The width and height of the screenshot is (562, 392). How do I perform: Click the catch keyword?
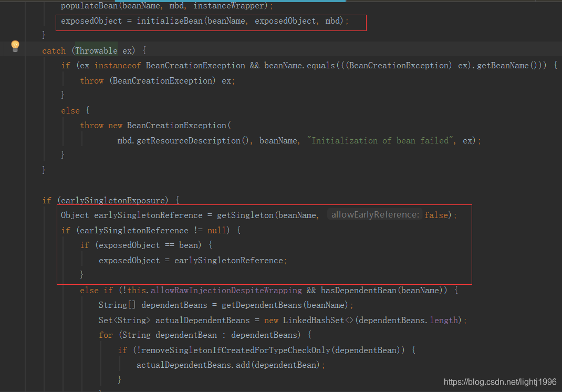click(54, 50)
